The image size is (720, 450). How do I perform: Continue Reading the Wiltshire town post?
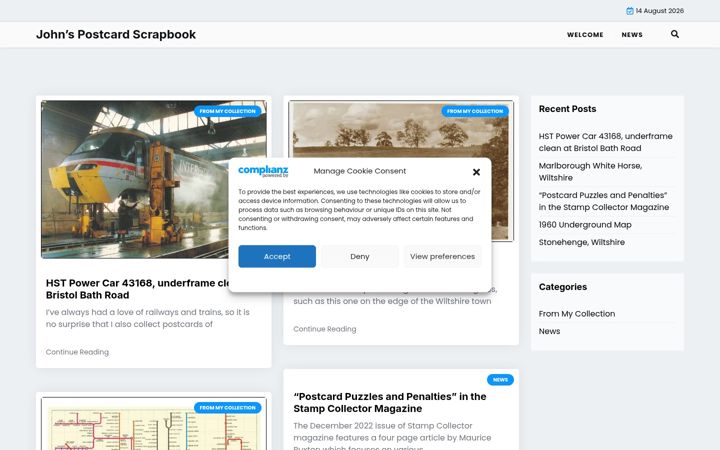[325, 329]
